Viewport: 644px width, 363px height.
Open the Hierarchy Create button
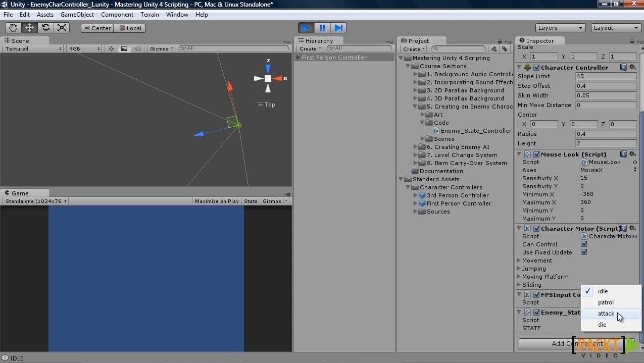(x=309, y=49)
